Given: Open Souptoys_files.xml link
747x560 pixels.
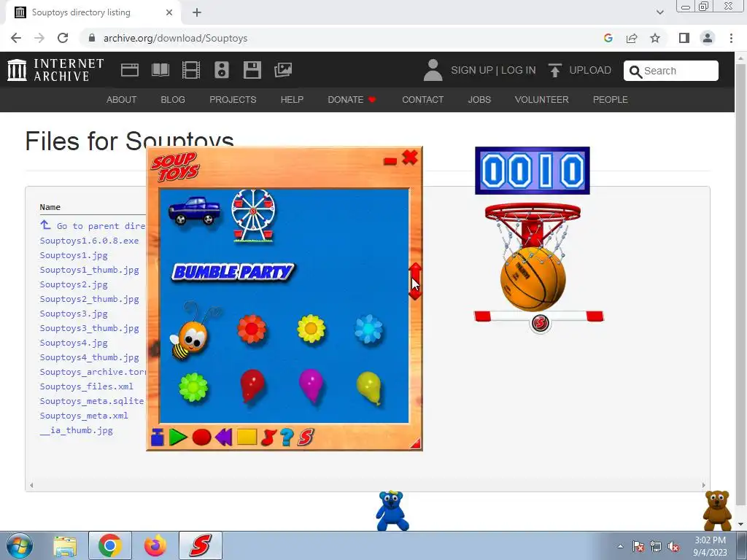Looking at the screenshot, I should coord(86,386).
